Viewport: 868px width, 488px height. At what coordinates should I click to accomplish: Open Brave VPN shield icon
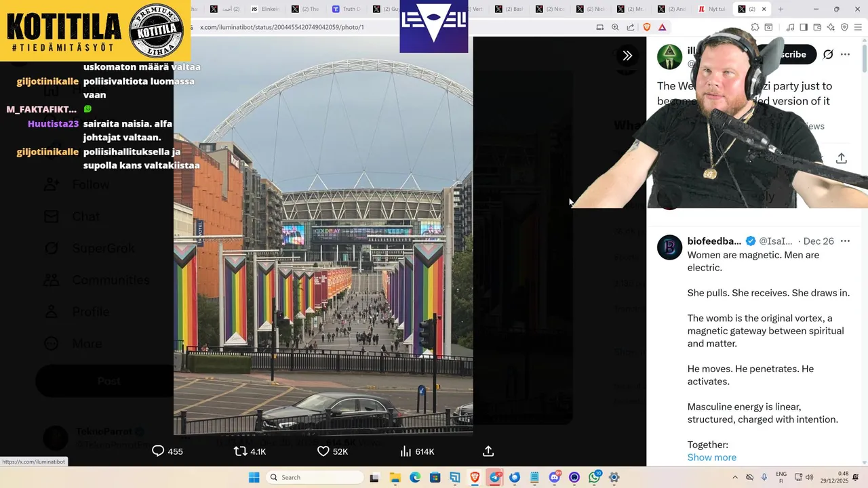[844, 27]
